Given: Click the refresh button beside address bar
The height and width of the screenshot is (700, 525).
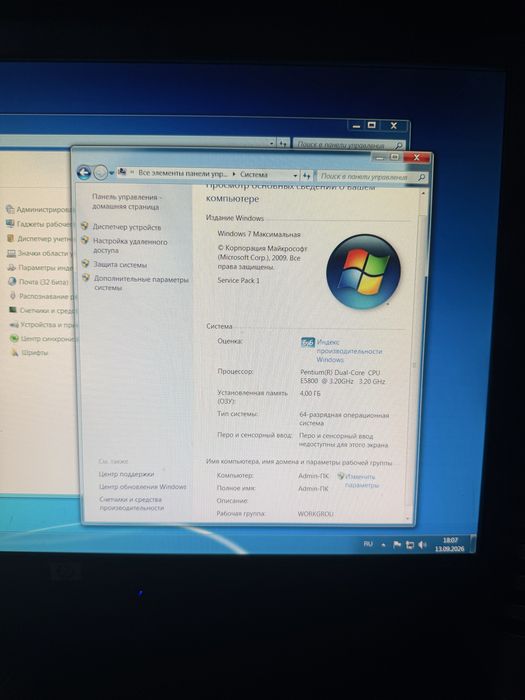Looking at the screenshot, I should (x=306, y=176).
